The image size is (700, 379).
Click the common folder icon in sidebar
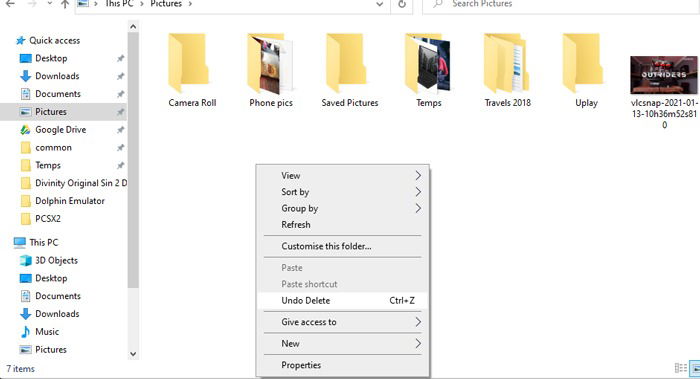pos(26,147)
